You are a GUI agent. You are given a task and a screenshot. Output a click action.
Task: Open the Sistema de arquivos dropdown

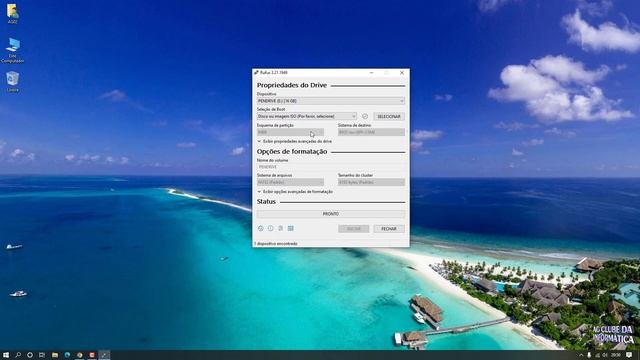click(290, 182)
